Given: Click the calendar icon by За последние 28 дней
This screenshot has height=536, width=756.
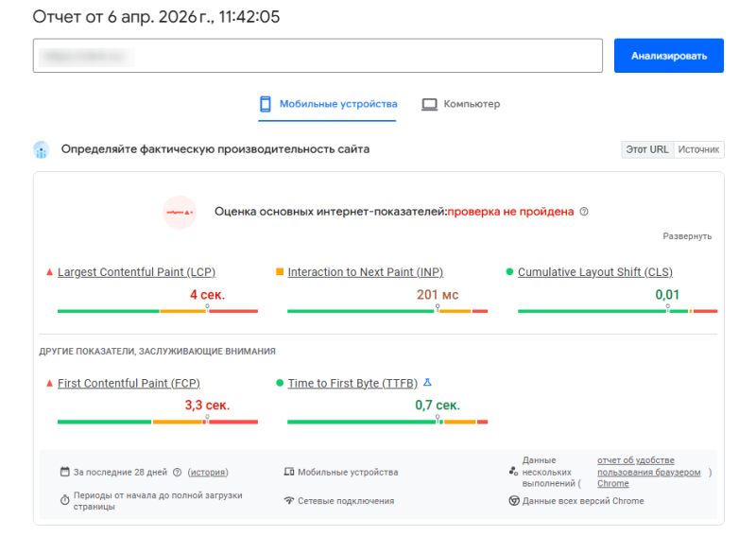Looking at the screenshot, I should click(65, 472).
